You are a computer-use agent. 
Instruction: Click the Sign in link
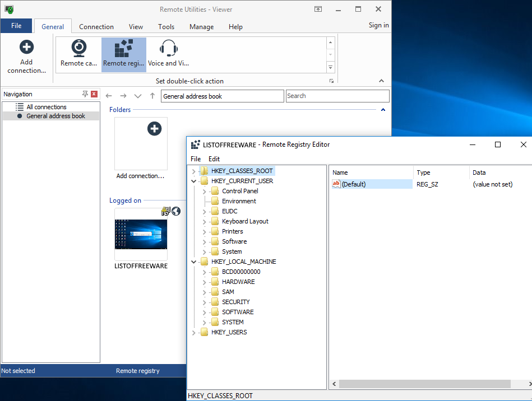pyautogui.click(x=378, y=25)
